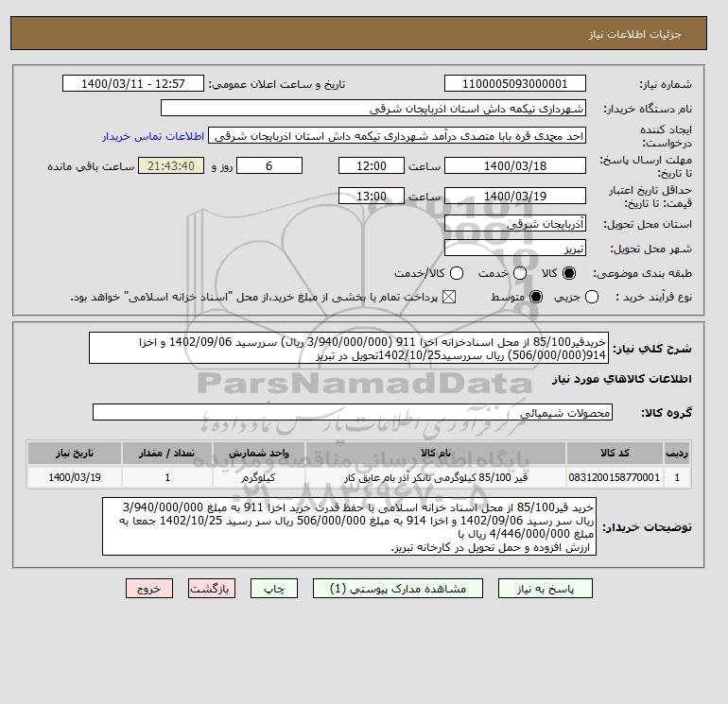Click the ردیف column header
Viewport: 728px width, 704px height.
coord(677,453)
